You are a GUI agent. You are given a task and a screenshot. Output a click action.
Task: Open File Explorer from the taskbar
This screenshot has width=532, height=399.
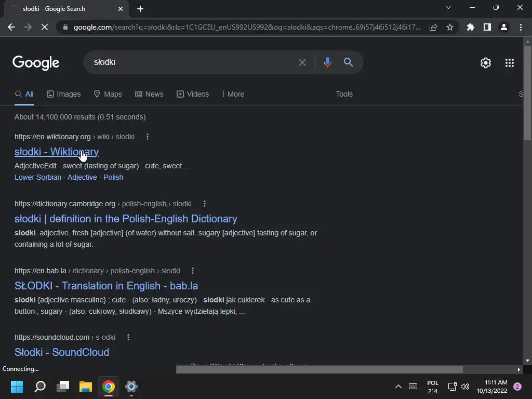(86, 387)
